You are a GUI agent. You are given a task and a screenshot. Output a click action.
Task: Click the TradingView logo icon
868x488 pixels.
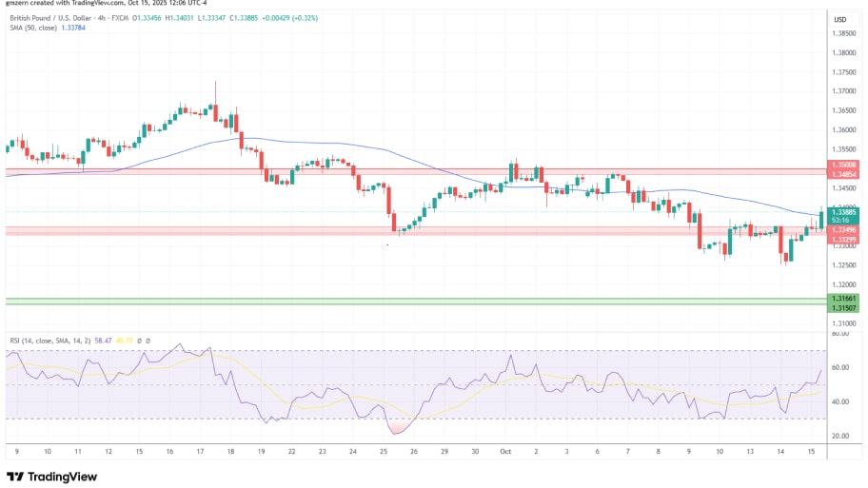(x=14, y=477)
